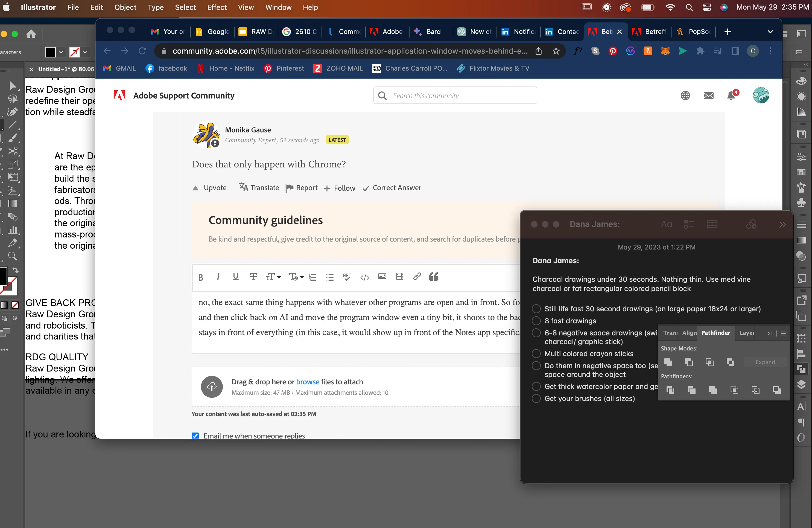Open the notifications bell in Adobe Community
Screen dimensions: 812x528
coord(731,95)
